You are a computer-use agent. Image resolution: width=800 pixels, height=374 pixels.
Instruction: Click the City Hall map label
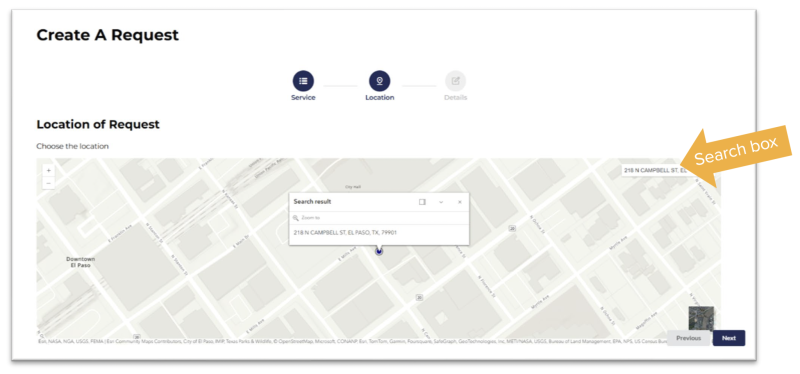tap(353, 187)
